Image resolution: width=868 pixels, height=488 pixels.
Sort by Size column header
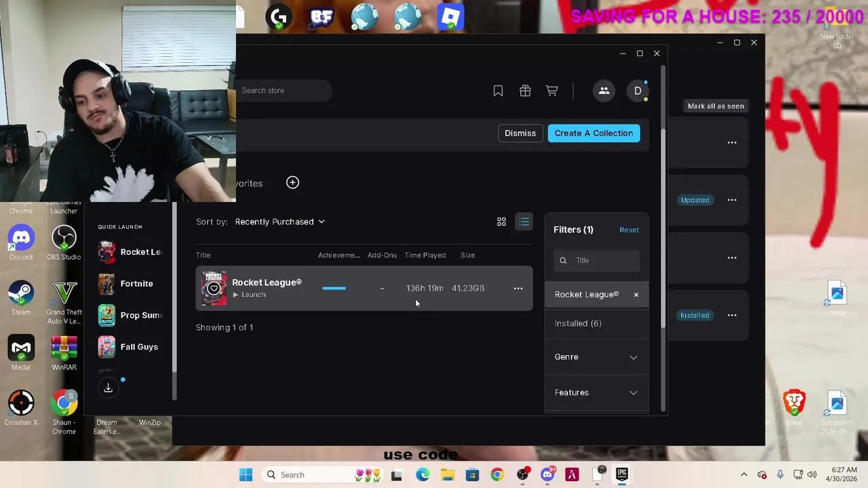(468, 256)
